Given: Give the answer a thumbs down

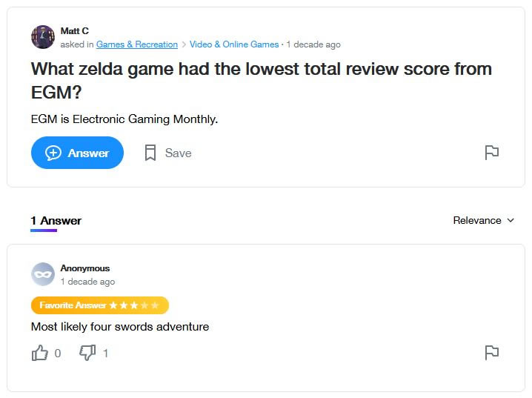Looking at the screenshot, I should coord(87,353).
